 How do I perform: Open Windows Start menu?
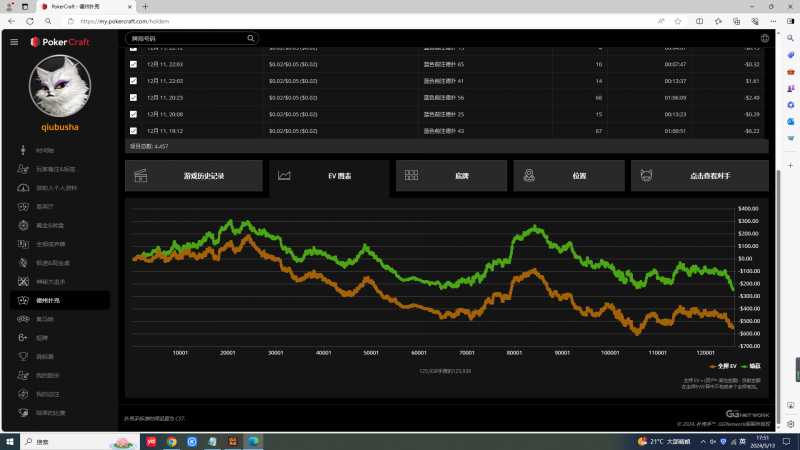[11, 441]
